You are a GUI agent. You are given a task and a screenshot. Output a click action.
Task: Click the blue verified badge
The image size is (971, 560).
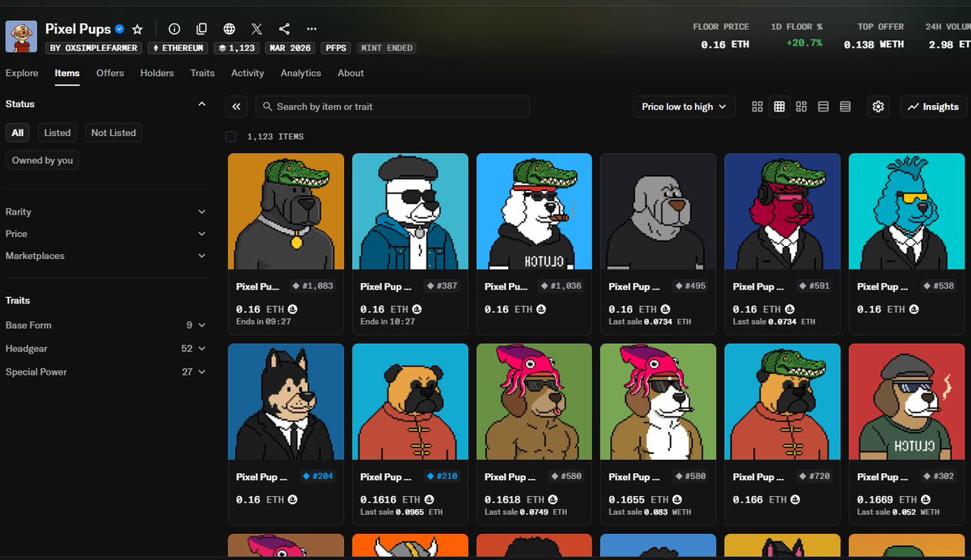pos(120,29)
